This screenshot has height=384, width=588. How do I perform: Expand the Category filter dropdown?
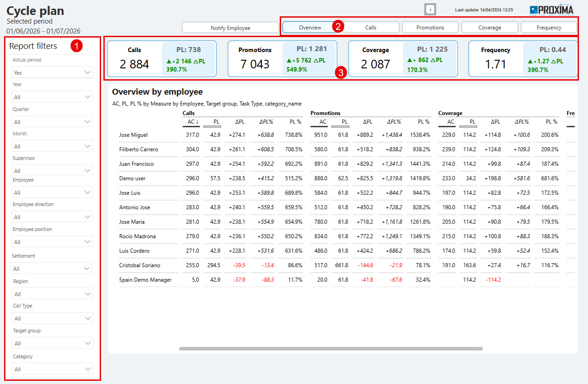tap(52, 369)
